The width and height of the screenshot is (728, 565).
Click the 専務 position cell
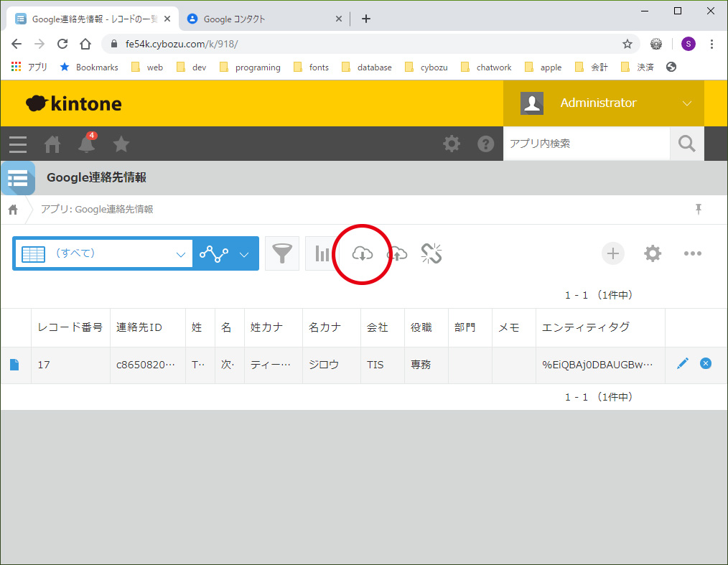[x=426, y=365]
